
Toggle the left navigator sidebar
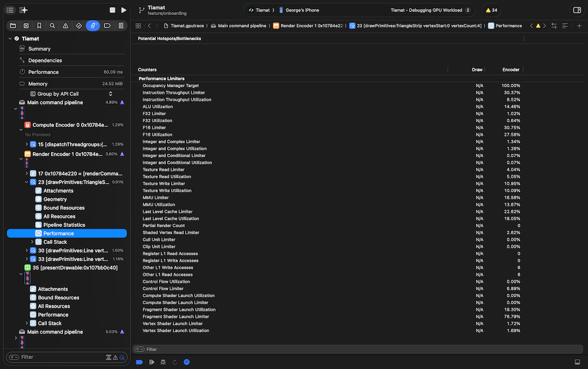10,10
